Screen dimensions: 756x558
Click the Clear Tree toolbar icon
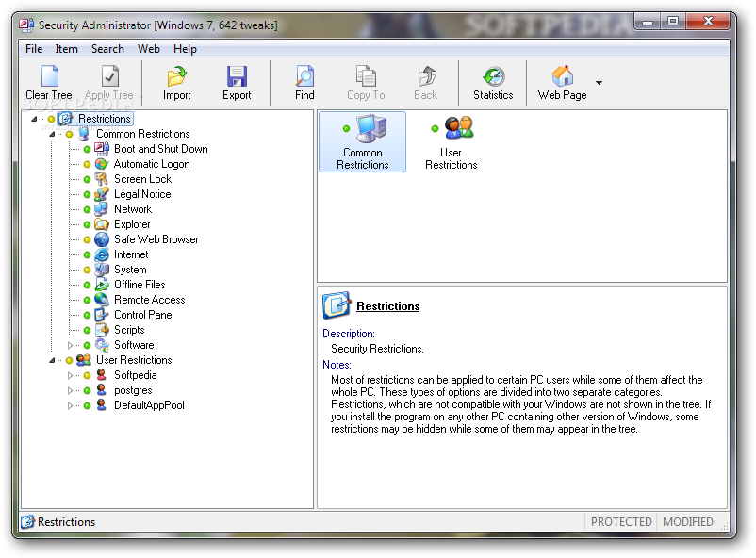pos(50,76)
